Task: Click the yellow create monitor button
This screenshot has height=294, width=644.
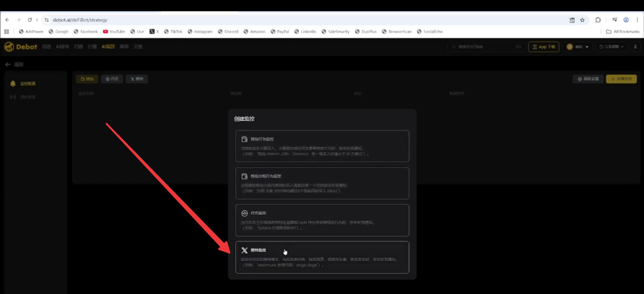Action: tap(621, 79)
